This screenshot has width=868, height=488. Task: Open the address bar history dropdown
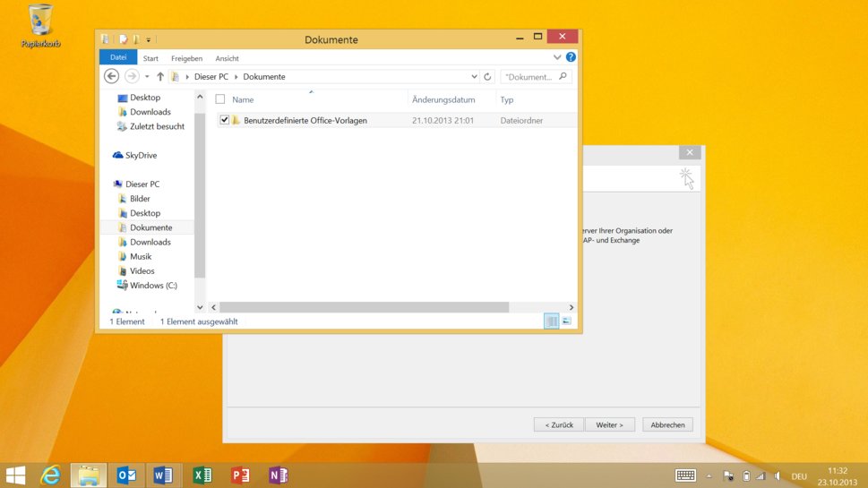pyautogui.click(x=474, y=77)
